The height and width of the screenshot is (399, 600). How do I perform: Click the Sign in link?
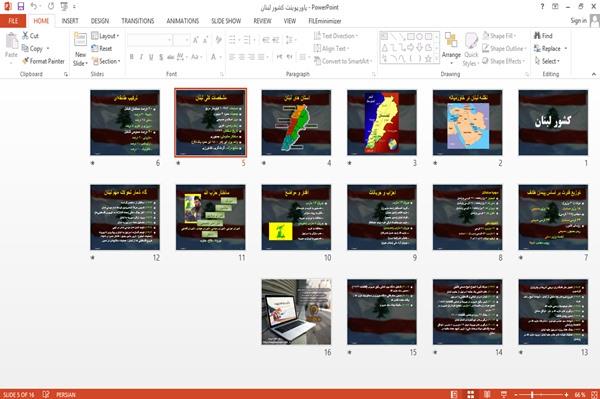[x=578, y=21]
